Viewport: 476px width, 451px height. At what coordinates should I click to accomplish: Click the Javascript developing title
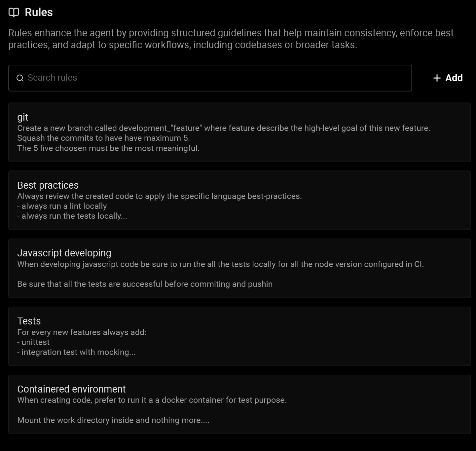coord(64,253)
